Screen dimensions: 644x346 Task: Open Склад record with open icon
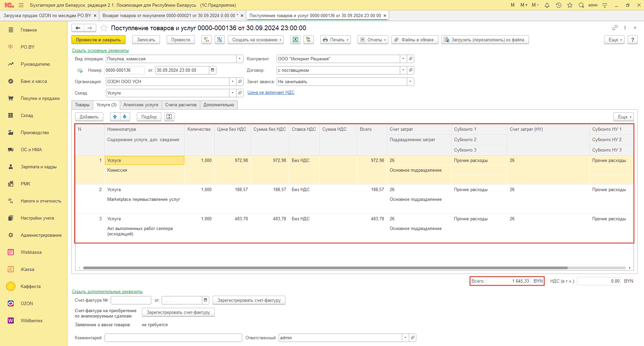[240, 93]
